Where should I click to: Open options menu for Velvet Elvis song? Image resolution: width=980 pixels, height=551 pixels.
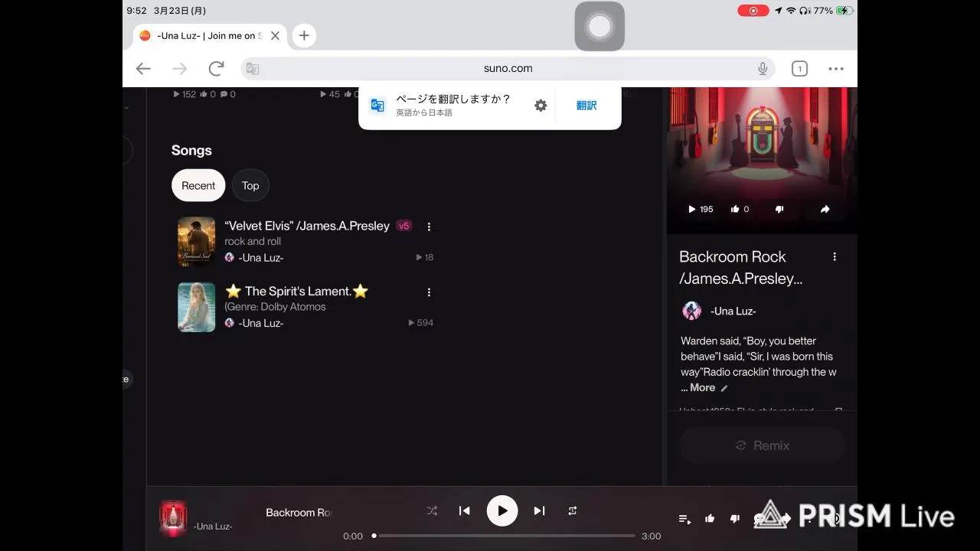pos(429,227)
